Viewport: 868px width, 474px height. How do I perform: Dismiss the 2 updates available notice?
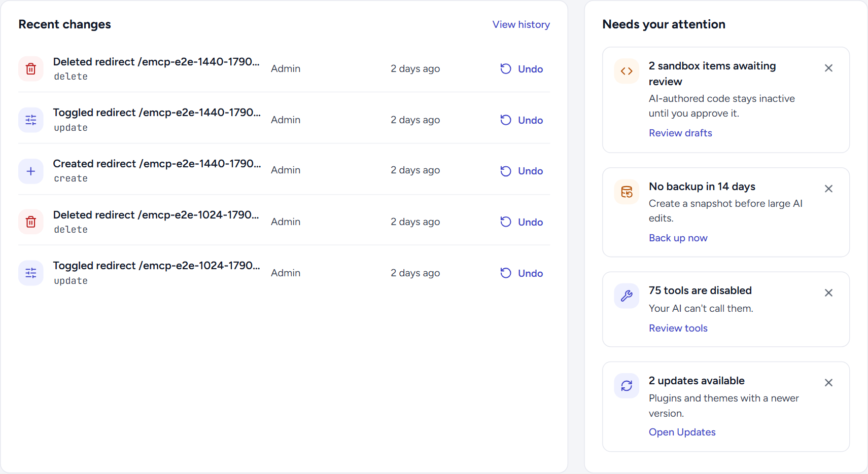(x=828, y=383)
